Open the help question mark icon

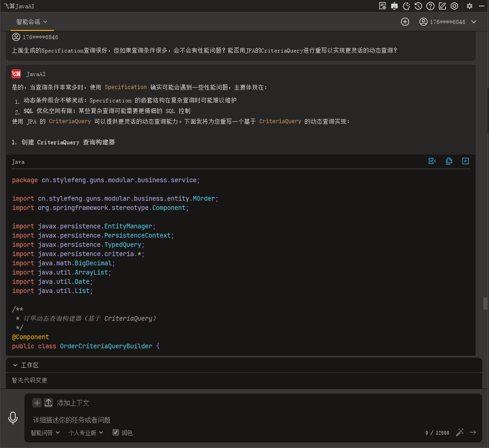click(x=430, y=6)
